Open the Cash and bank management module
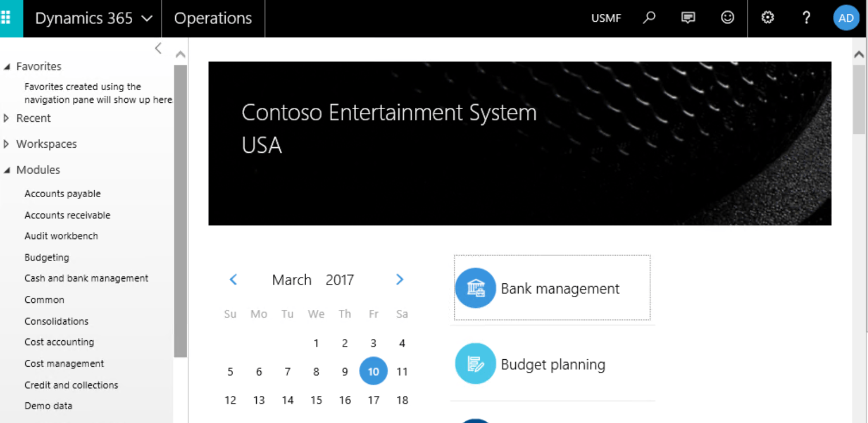Viewport: 868px width, 423px height. pos(86,278)
